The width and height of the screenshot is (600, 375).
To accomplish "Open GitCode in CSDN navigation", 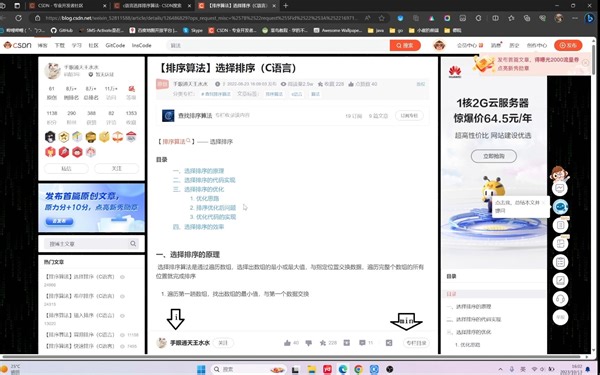I will pos(115,45).
